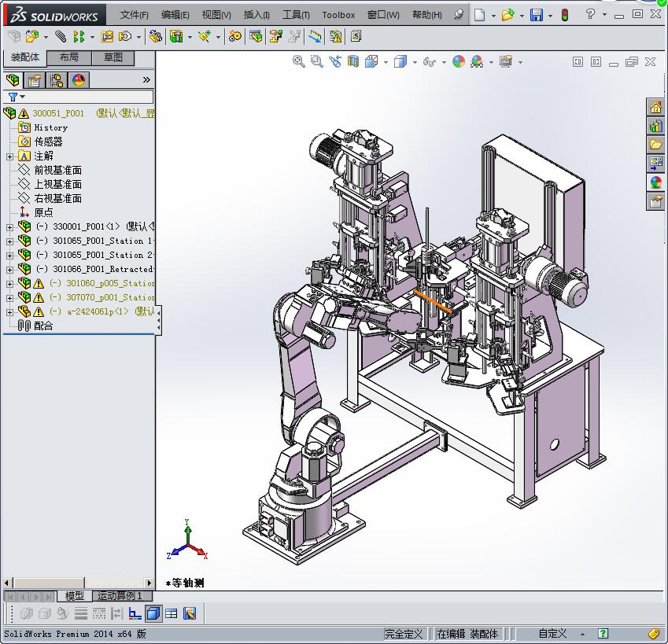
Task: Click Zoom to Area magnifier icon
Action: click(316, 61)
